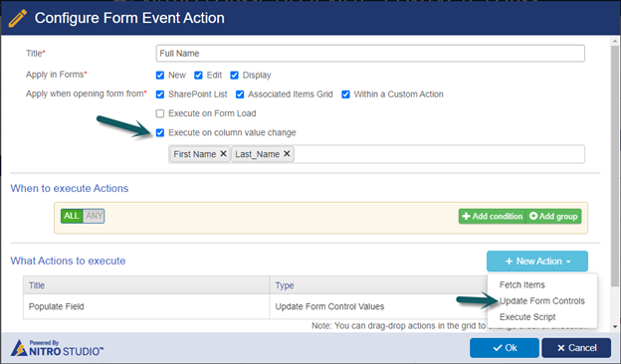Toggle the Display form checkbox

click(235, 76)
